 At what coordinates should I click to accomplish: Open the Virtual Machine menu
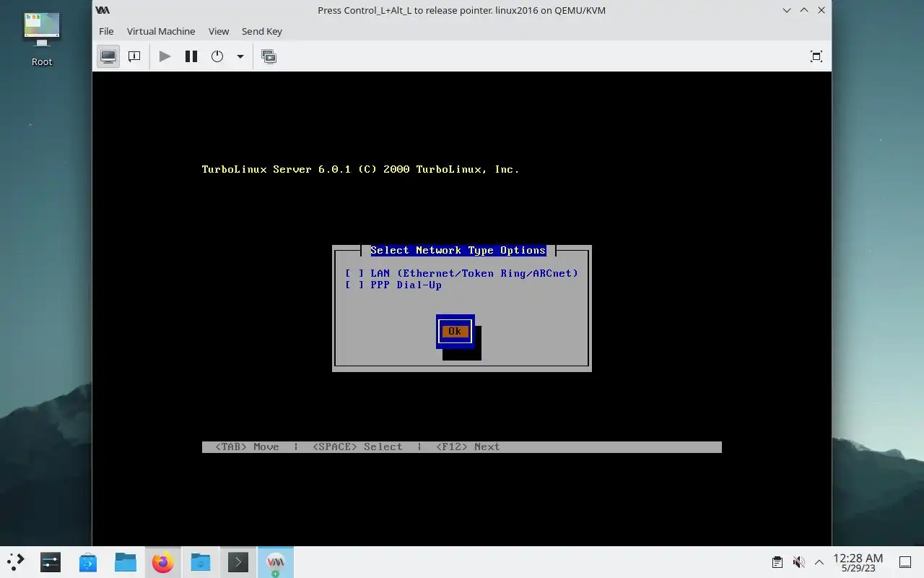161,31
